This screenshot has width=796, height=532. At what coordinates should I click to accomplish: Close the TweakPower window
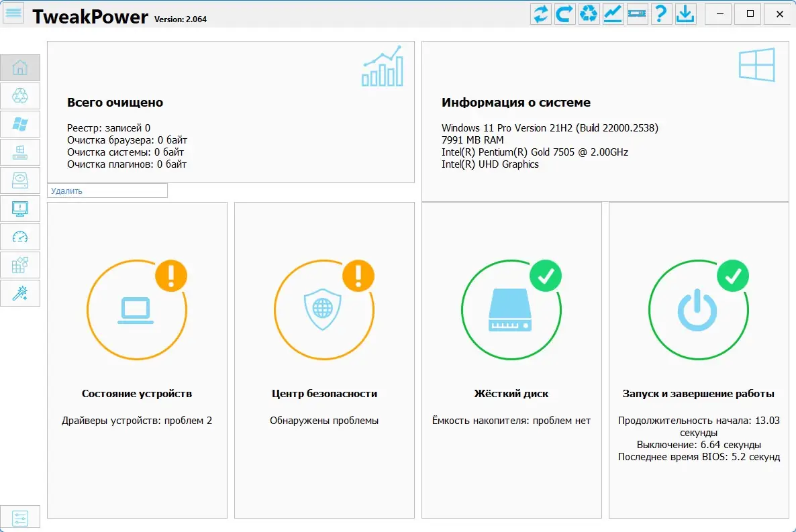click(x=780, y=13)
